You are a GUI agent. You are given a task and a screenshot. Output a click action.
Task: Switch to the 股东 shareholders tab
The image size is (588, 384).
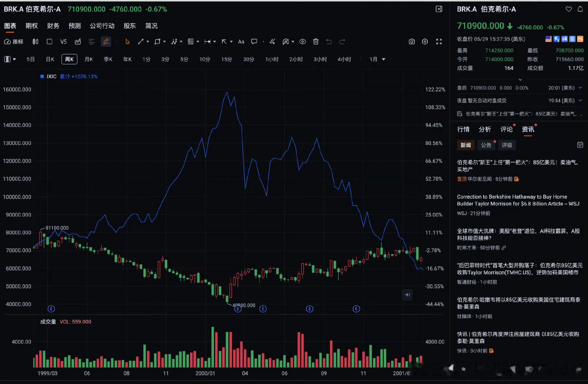tap(130, 26)
